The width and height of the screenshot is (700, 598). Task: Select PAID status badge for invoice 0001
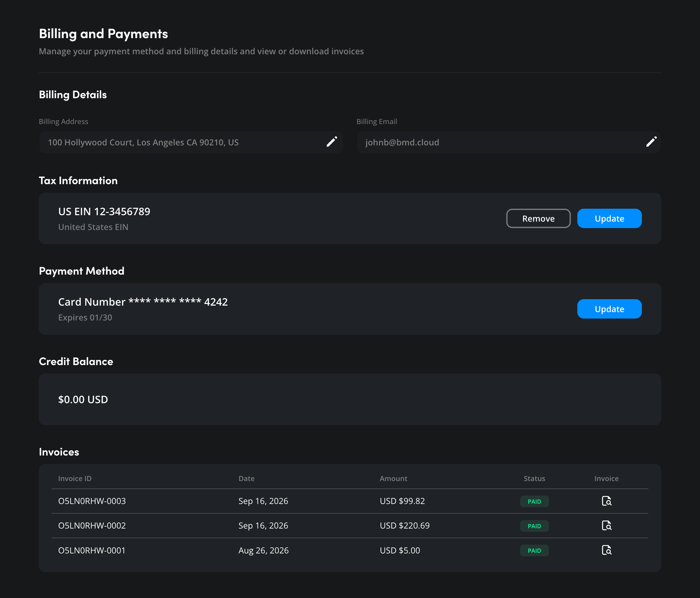[534, 551]
